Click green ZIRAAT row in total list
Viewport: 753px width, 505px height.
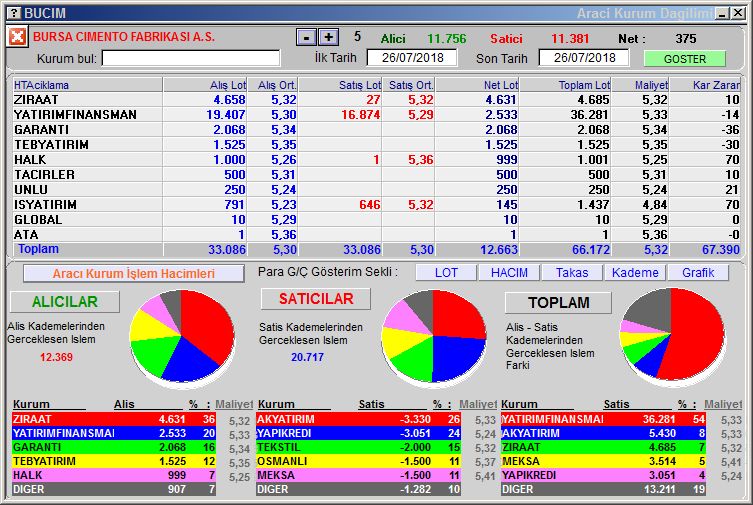603,447
